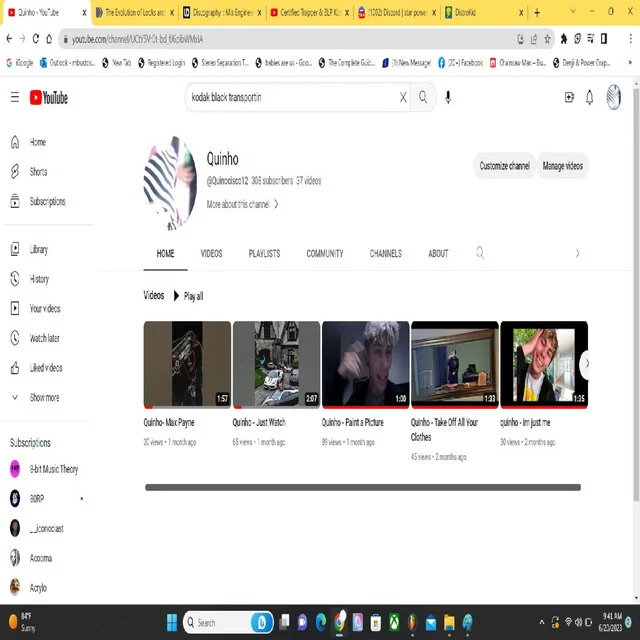Clear the search box with X
Screen dimensions: 640x640
(403, 97)
